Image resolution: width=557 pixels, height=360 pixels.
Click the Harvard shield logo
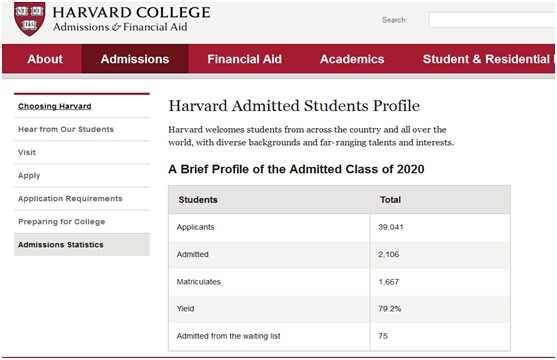(29, 19)
